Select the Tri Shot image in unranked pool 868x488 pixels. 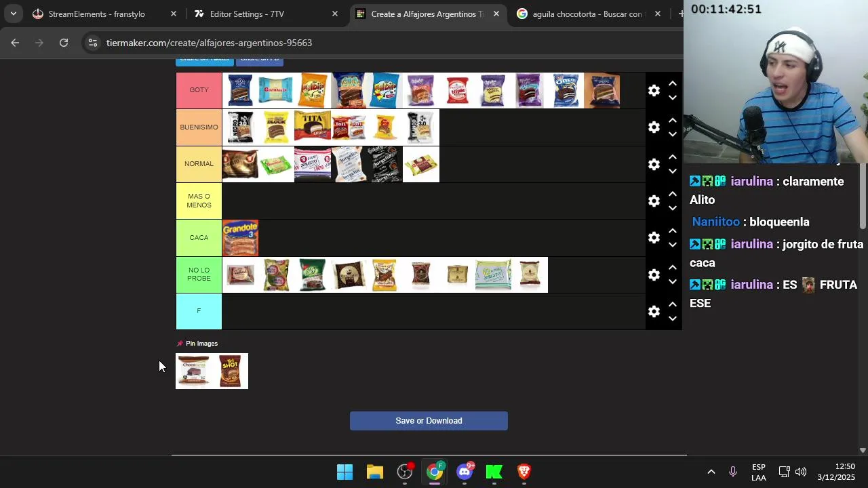coord(230,371)
